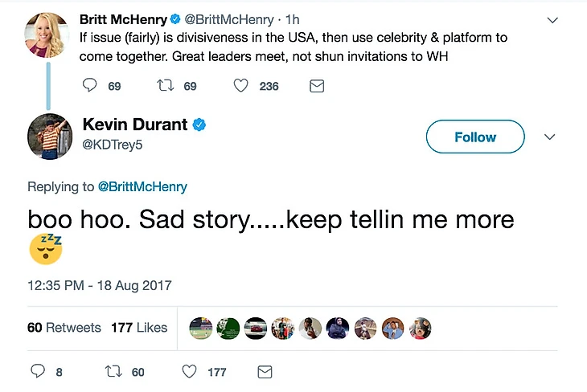Click the first liker avatar in the row
The height and width of the screenshot is (392, 587).
(201, 328)
